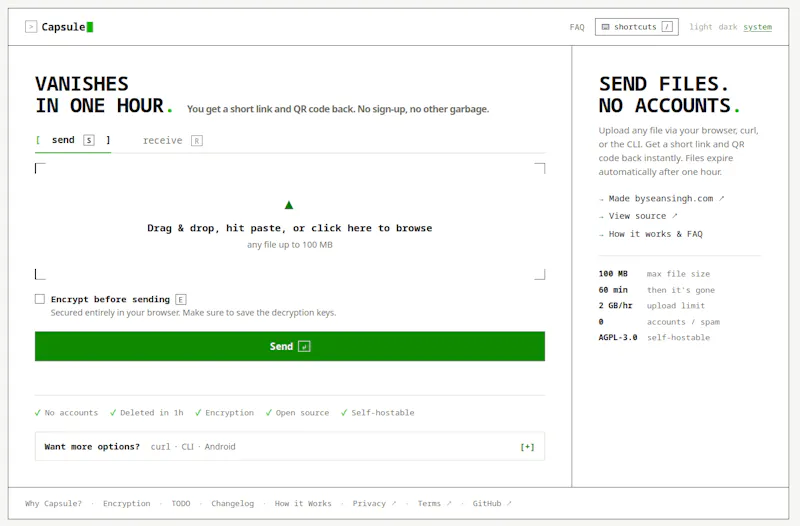Open the Terms footer link
This screenshot has height=526, width=800.
pos(434,504)
